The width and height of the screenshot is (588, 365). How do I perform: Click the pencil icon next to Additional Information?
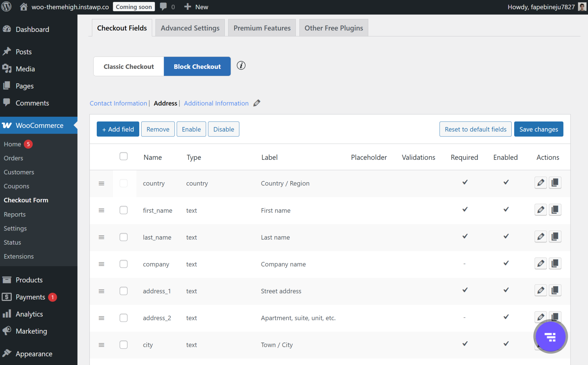[257, 103]
